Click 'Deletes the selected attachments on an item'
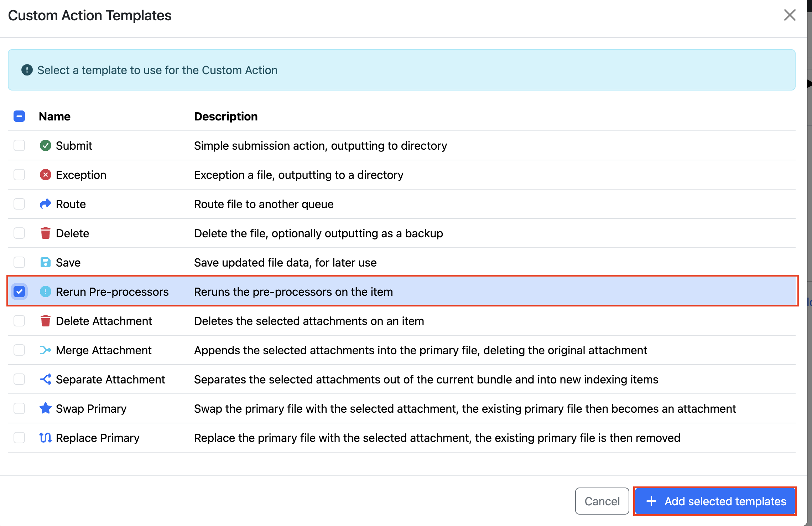 tap(309, 321)
